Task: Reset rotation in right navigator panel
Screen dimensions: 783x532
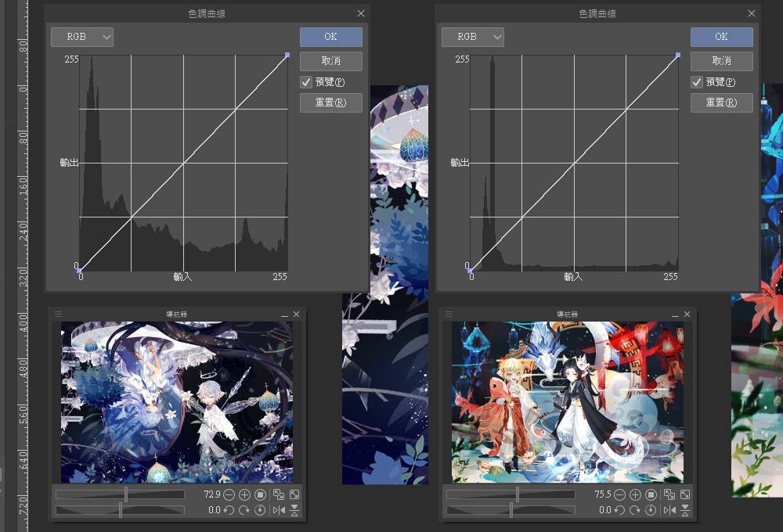Action: (x=651, y=510)
